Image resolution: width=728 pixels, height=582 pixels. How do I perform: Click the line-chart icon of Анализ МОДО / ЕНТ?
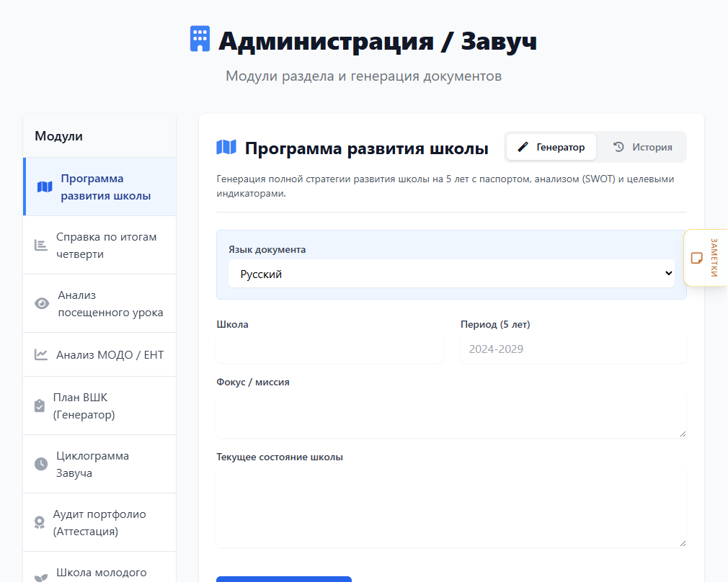tap(41, 354)
